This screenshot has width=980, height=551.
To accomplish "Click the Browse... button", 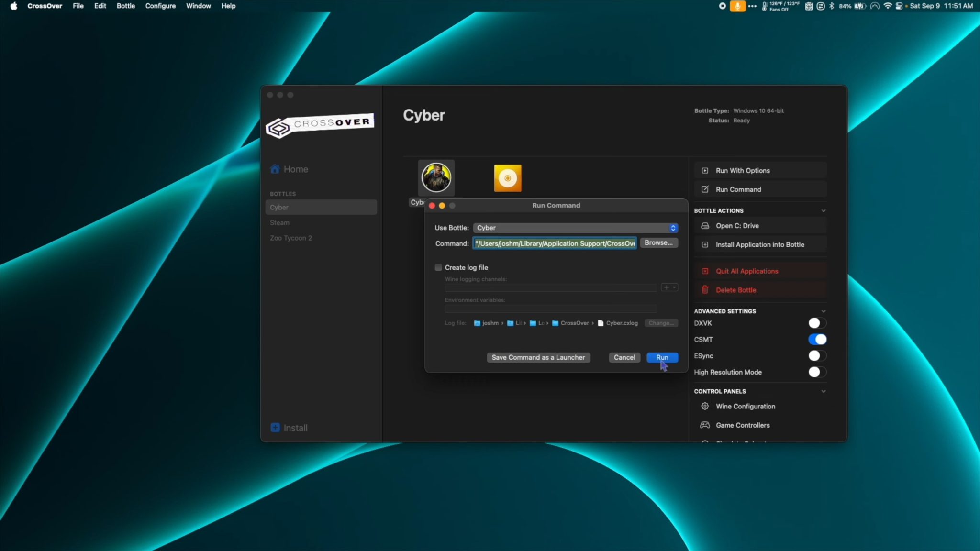I will (658, 243).
